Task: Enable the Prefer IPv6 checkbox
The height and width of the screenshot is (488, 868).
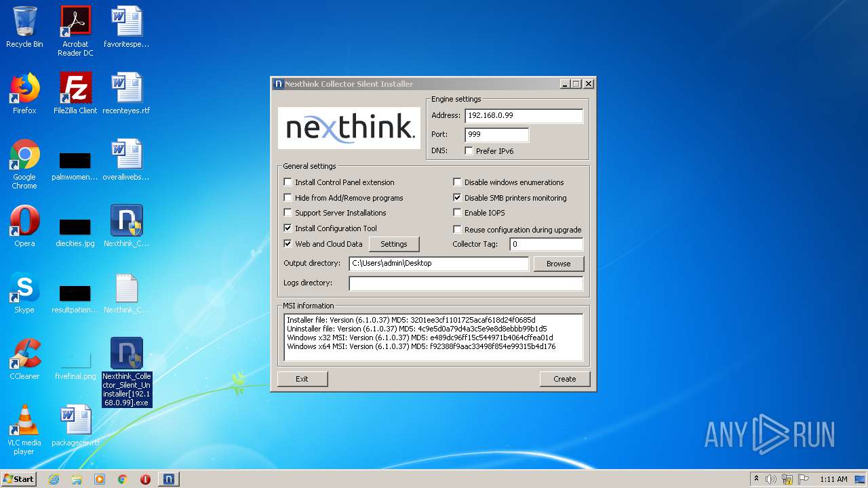Action: (x=469, y=151)
